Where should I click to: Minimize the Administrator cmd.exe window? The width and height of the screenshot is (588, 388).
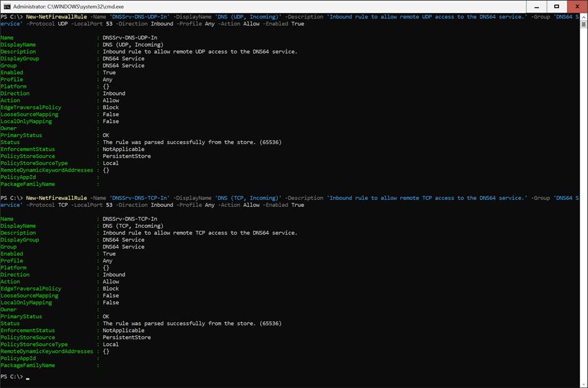(x=537, y=6)
